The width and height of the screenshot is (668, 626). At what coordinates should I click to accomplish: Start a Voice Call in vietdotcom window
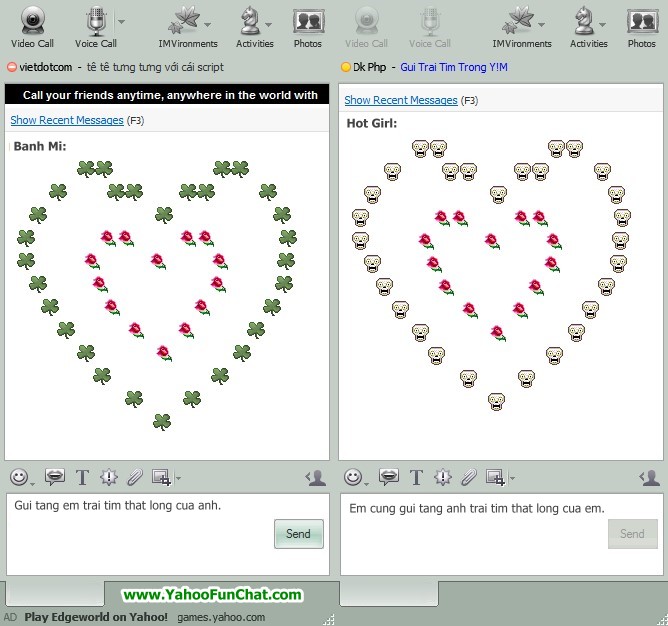[x=96, y=26]
